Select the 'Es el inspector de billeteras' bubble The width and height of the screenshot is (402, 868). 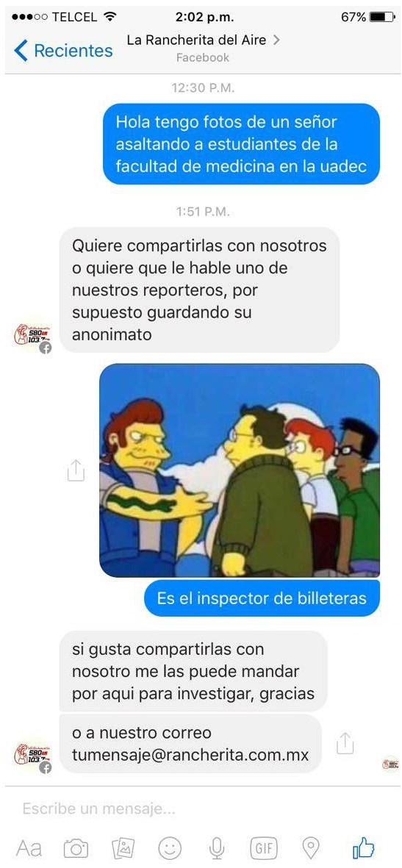tap(262, 598)
